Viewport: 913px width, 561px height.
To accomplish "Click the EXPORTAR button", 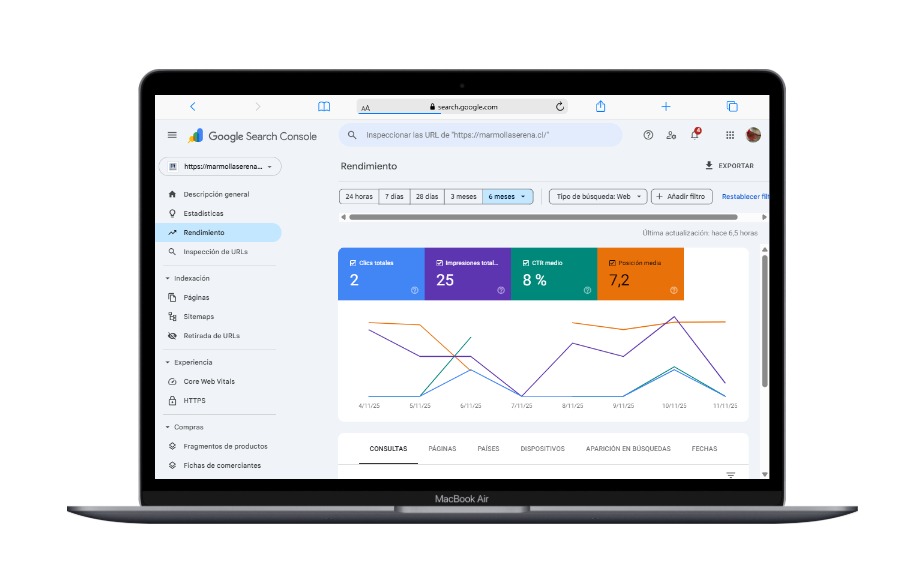I will click(729, 166).
